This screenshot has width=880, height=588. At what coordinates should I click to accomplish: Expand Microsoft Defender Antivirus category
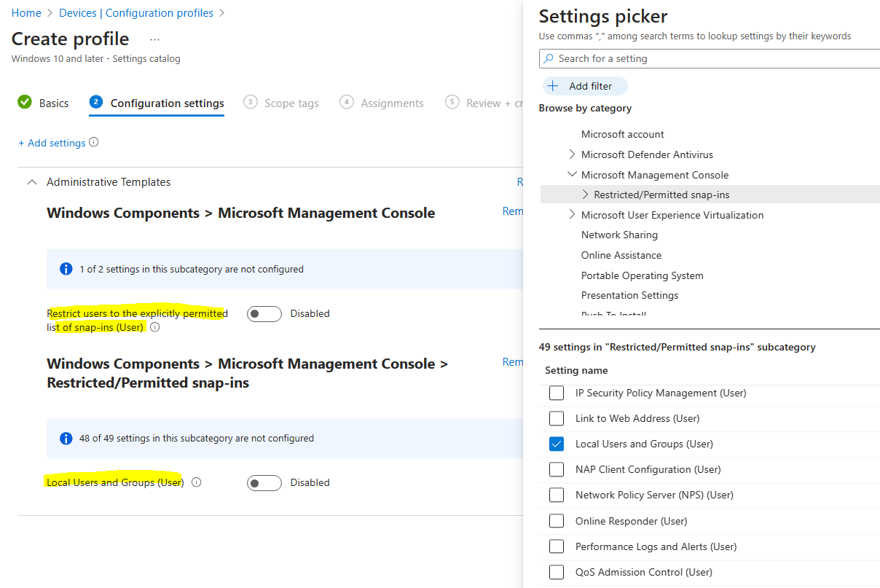point(571,154)
